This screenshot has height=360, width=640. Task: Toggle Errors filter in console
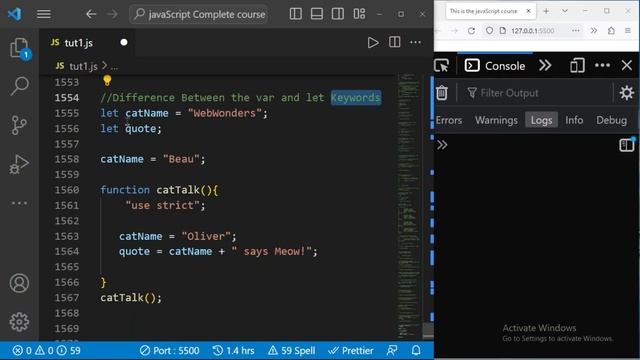click(x=449, y=120)
